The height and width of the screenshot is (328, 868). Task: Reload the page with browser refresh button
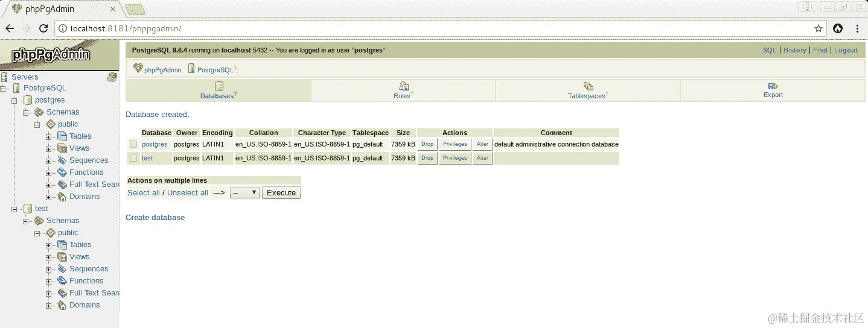point(43,28)
